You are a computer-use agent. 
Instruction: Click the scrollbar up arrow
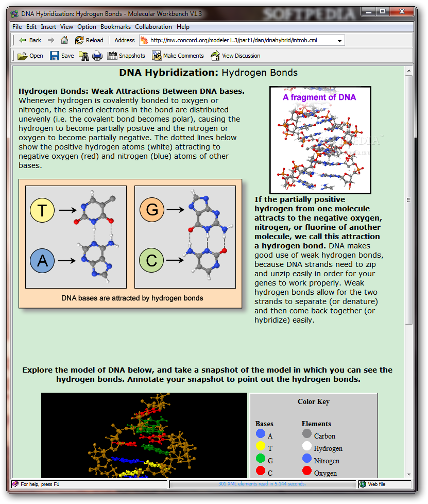(x=409, y=71)
